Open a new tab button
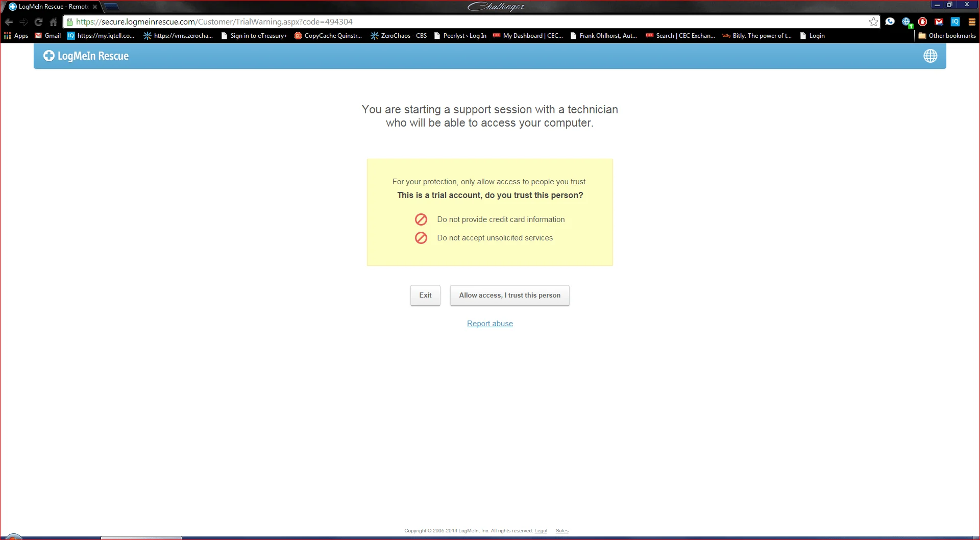This screenshot has height=540, width=980. pos(111,7)
